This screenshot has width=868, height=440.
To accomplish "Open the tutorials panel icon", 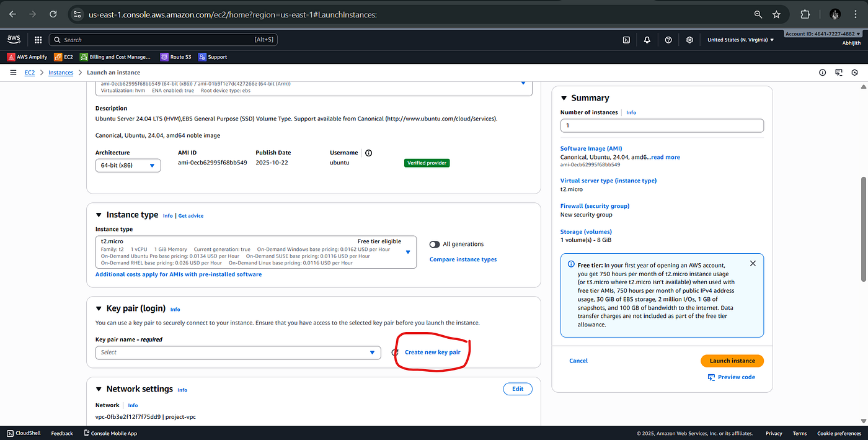I will click(x=839, y=73).
